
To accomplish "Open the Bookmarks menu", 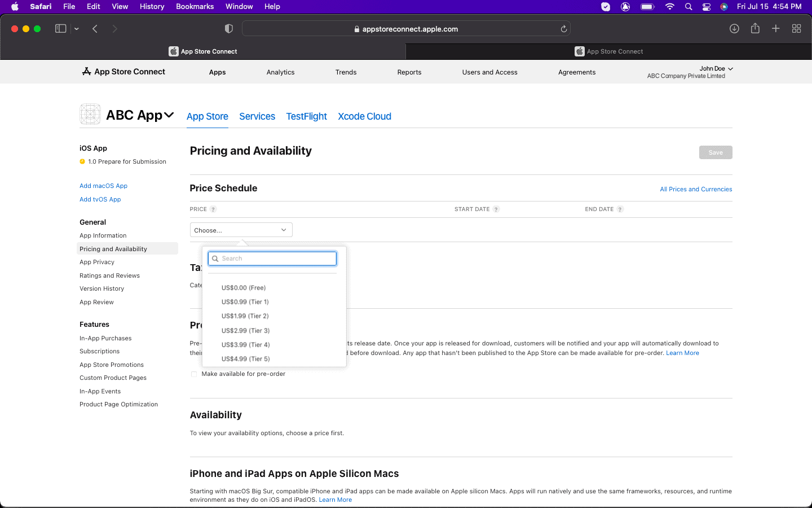I will 195,7.
